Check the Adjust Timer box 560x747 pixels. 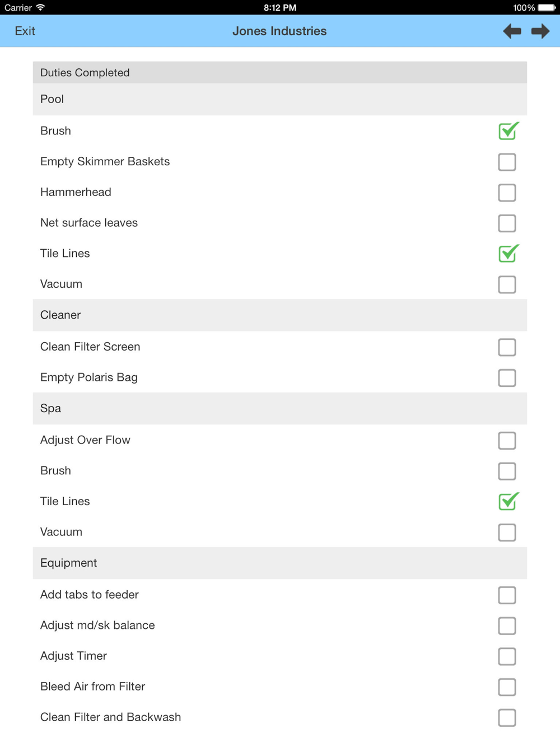(507, 656)
